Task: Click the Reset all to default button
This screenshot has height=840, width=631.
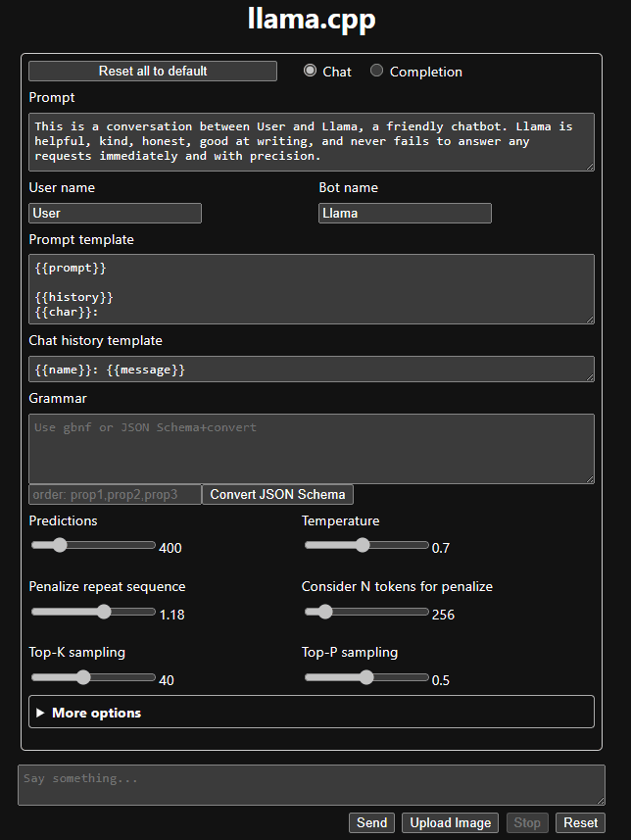Action: pos(153,72)
